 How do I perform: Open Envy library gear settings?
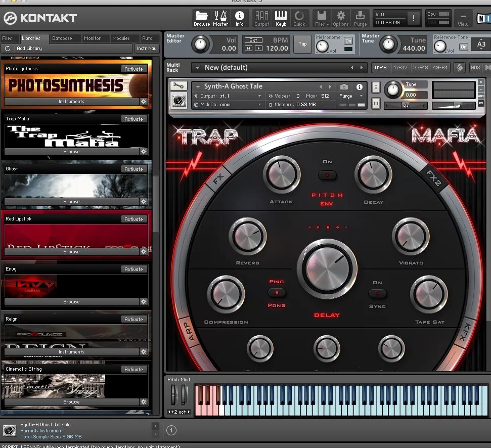pyautogui.click(x=144, y=302)
